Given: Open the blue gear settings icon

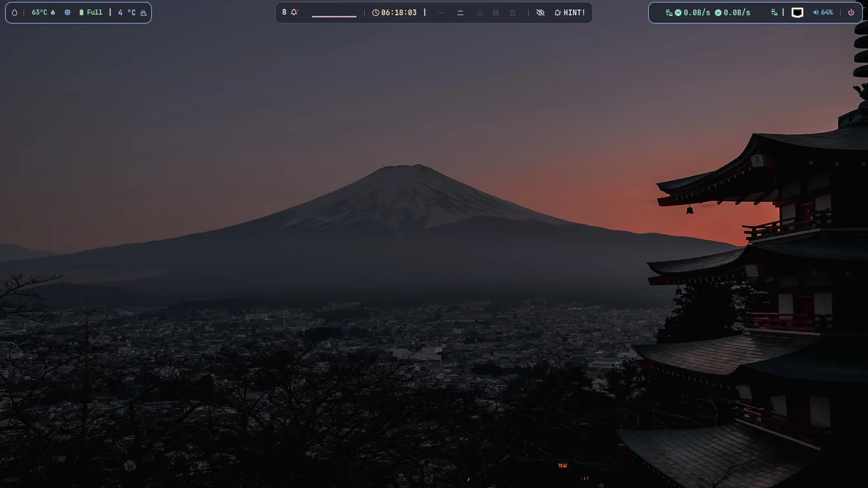Looking at the screenshot, I should point(67,13).
